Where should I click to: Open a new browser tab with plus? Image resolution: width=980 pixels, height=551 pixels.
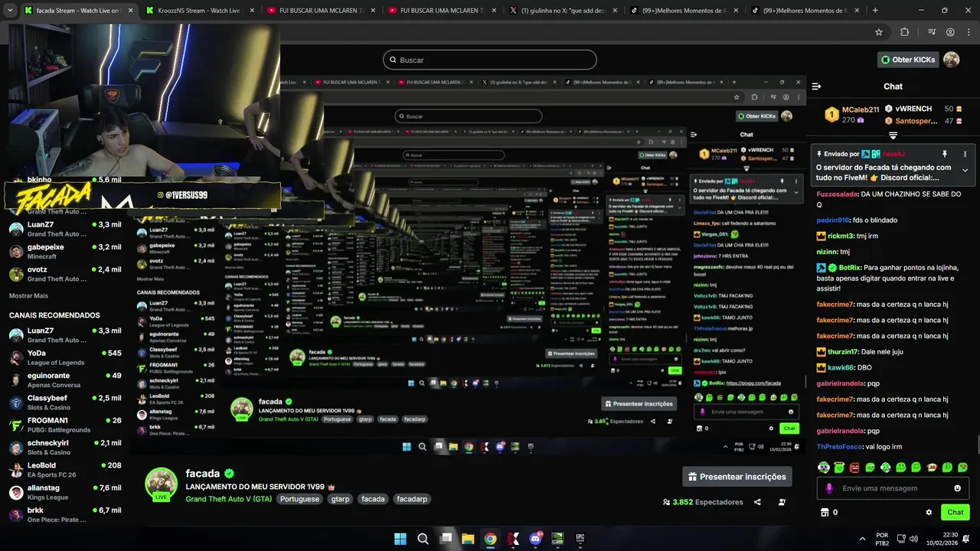point(875,11)
